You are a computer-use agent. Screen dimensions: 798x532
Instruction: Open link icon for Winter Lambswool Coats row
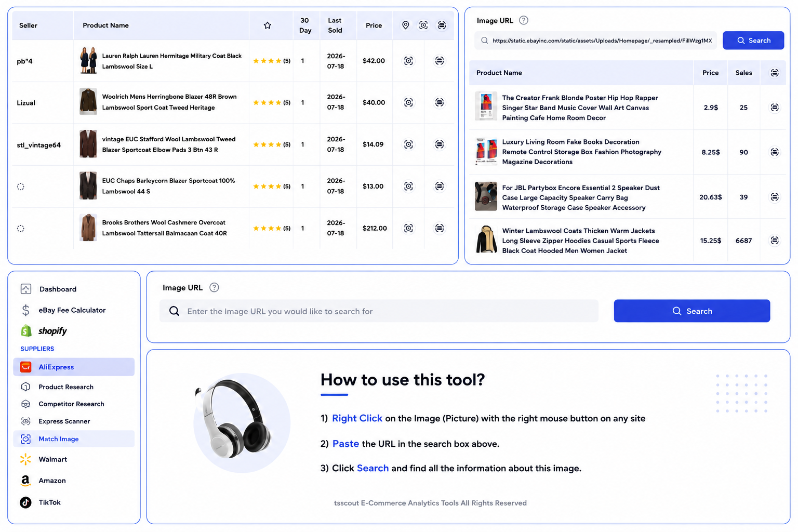point(775,241)
